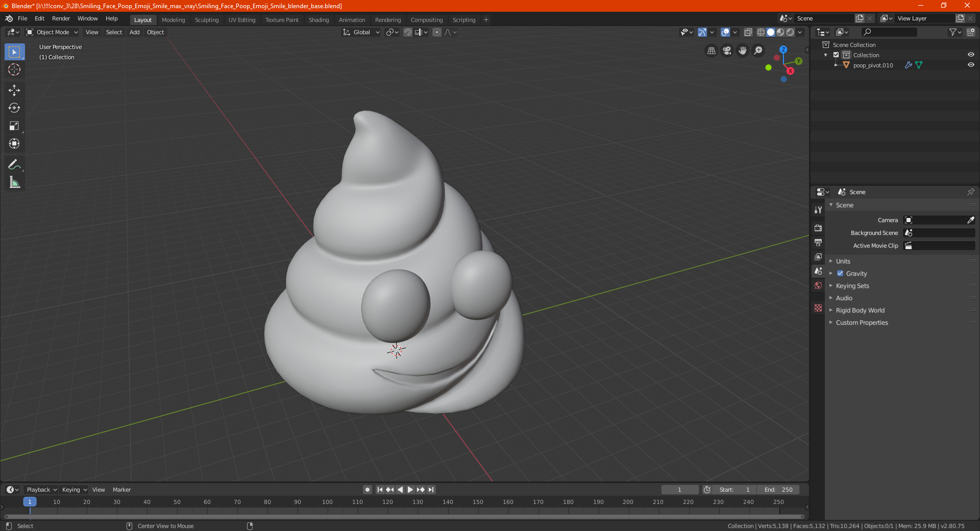Open the Tool properties tab
The width and height of the screenshot is (980, 531).
(x=818, y=209)
